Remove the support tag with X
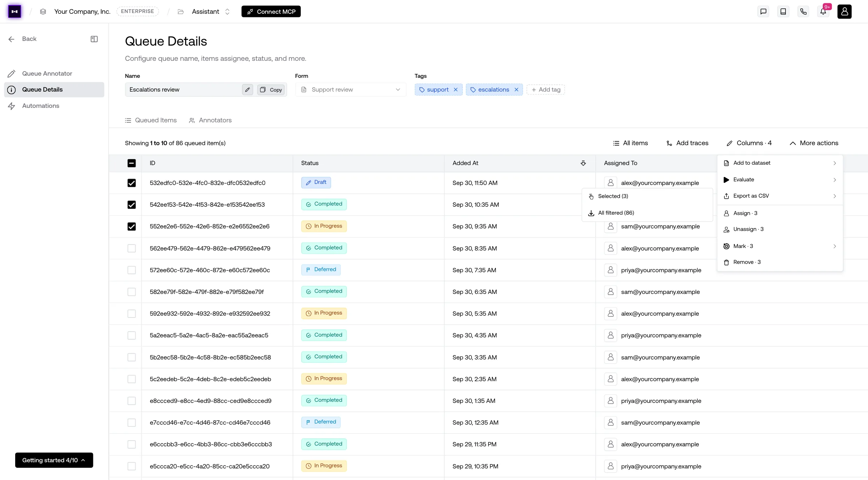Screen dimensions: 868x480 pyautogui.click(x=456, y=89)
